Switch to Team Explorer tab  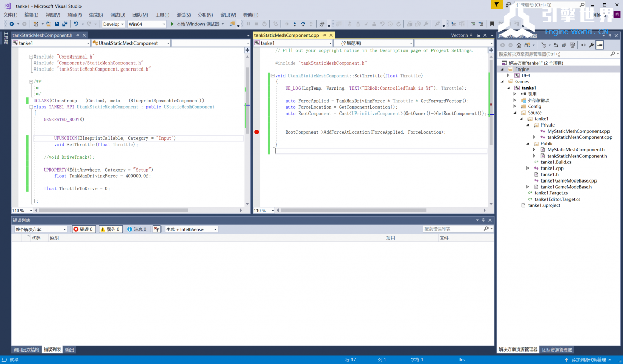point(557,349)
